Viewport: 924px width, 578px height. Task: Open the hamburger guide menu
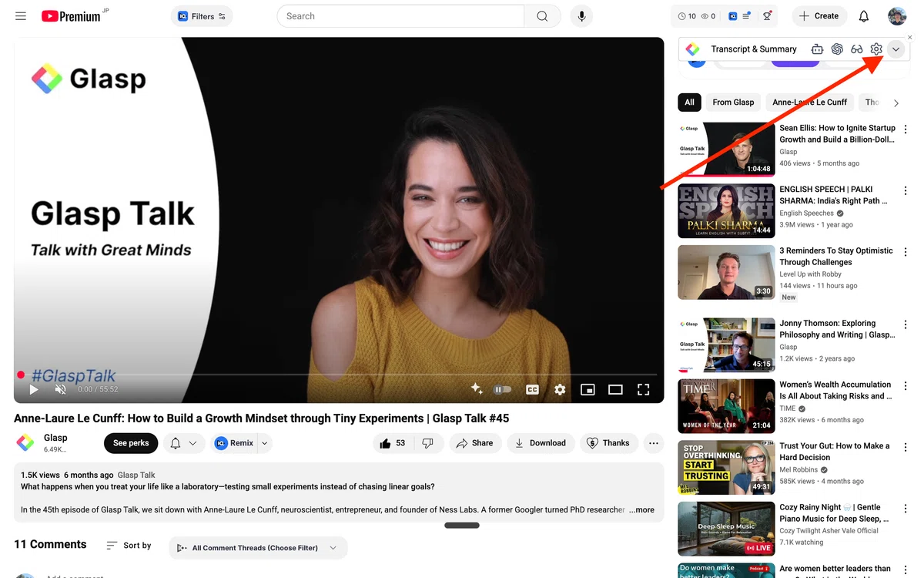pyautogui.click(x=21, y=16)
